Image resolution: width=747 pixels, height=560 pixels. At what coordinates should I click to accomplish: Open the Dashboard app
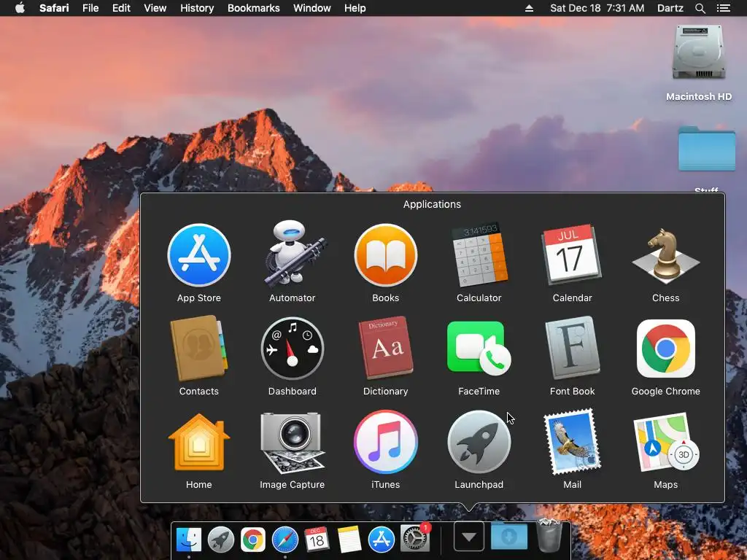292,349
